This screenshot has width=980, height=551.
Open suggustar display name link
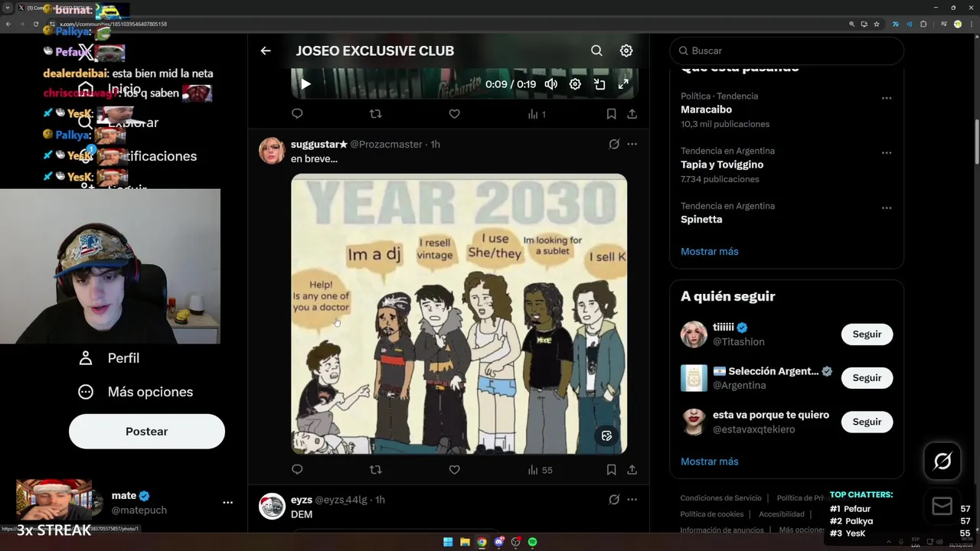click(x=319, y=144)
